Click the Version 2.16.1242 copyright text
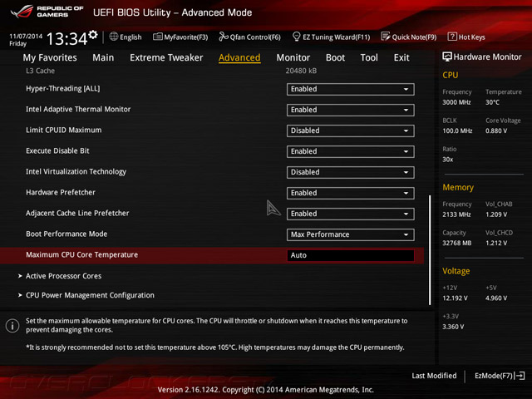This screenshot has height=399, width=532. pyautogui.click(x=266, y=390)
